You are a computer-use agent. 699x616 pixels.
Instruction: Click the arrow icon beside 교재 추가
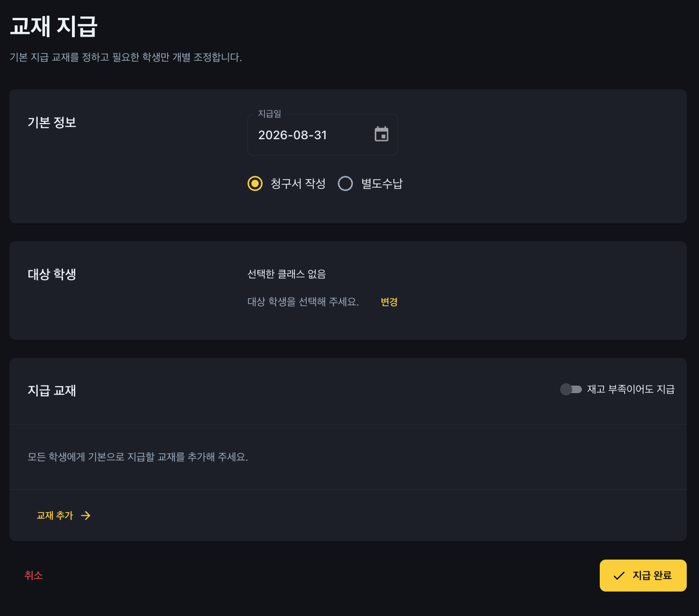(x=86, y=516)
